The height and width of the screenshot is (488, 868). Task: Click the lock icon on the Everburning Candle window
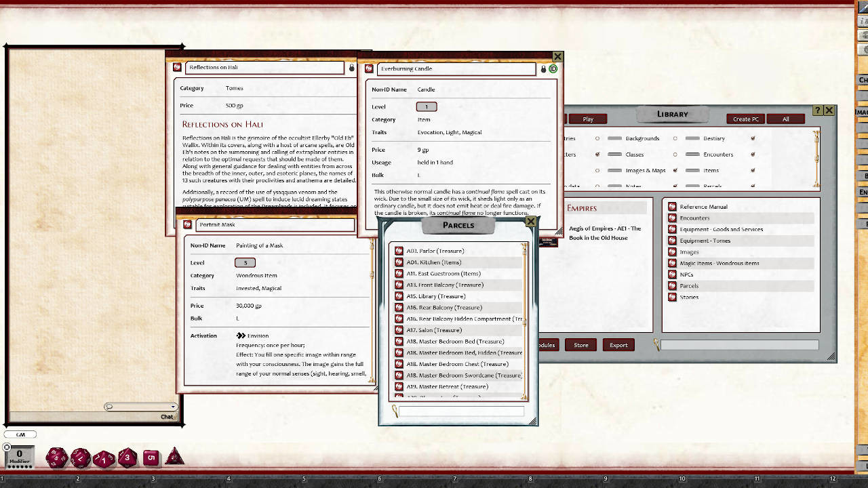click(x=543, y=68)
